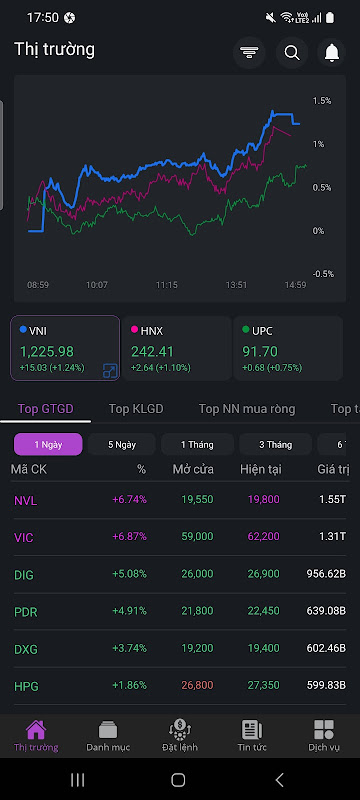Switch to Top KLGD tab
Image resolution: width=360 pixels, height=800 pixels.
tap(136, 409)
